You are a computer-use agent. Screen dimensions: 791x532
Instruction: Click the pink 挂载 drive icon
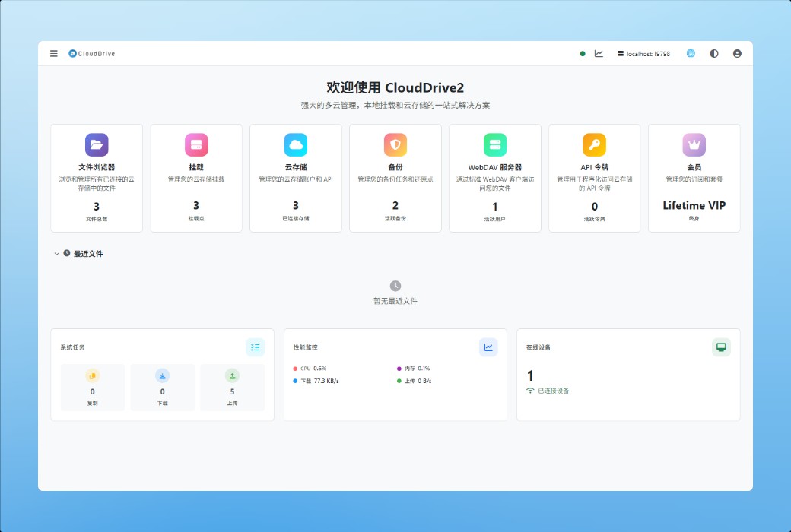pyautogui.click(x=196, y=144)
